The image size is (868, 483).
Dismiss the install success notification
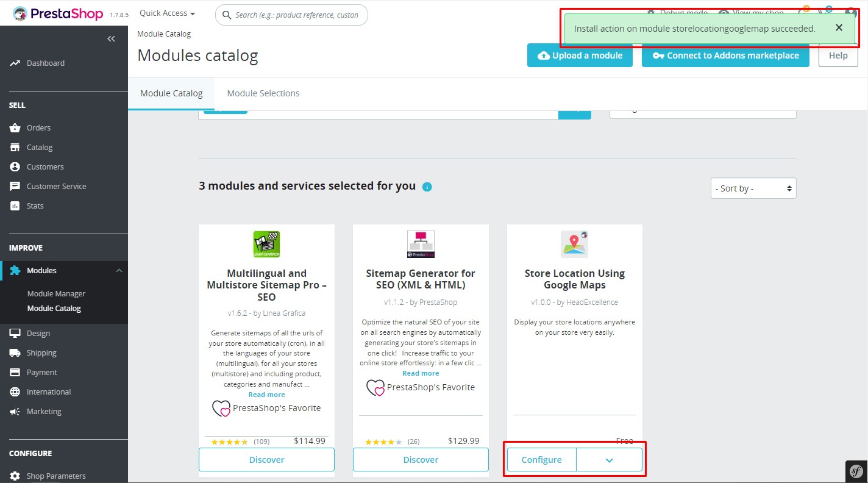(x=839, y=27)
